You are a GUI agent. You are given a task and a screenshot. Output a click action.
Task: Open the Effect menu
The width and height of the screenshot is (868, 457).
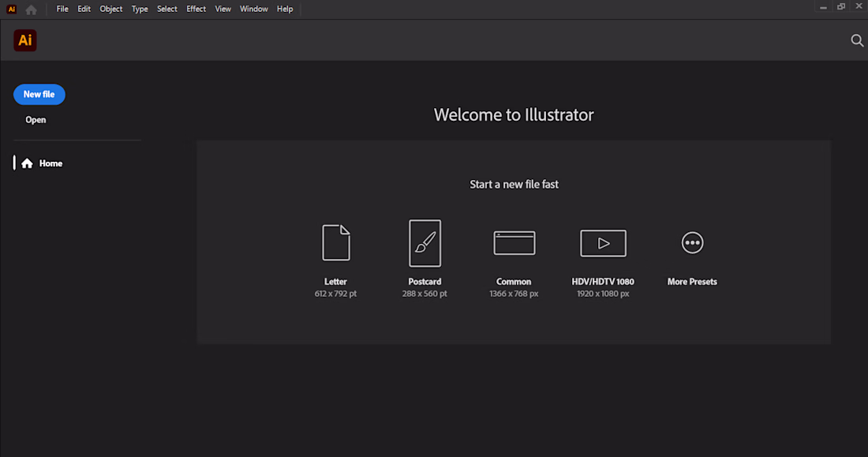(196, 9)
